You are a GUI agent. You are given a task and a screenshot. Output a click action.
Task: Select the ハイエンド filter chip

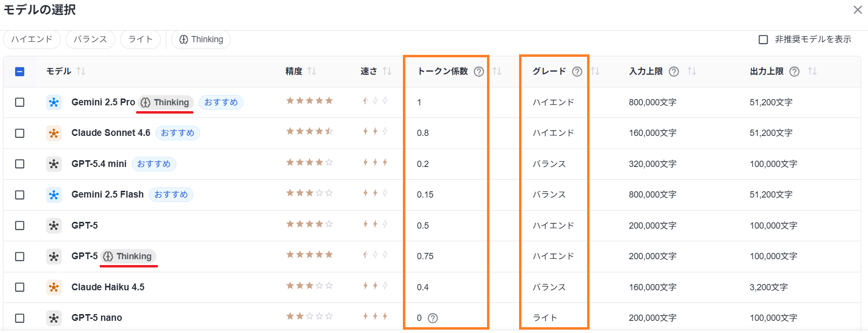point(32,39)
